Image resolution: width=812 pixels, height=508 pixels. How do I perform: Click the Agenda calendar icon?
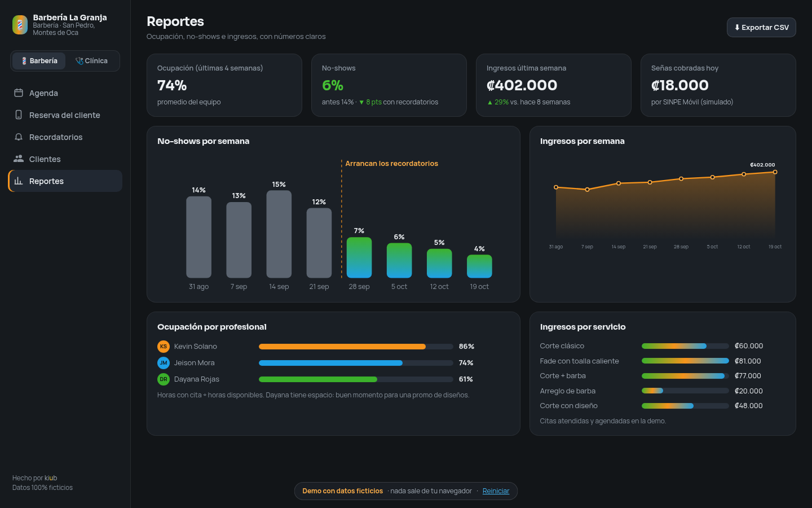pos(19,93)
